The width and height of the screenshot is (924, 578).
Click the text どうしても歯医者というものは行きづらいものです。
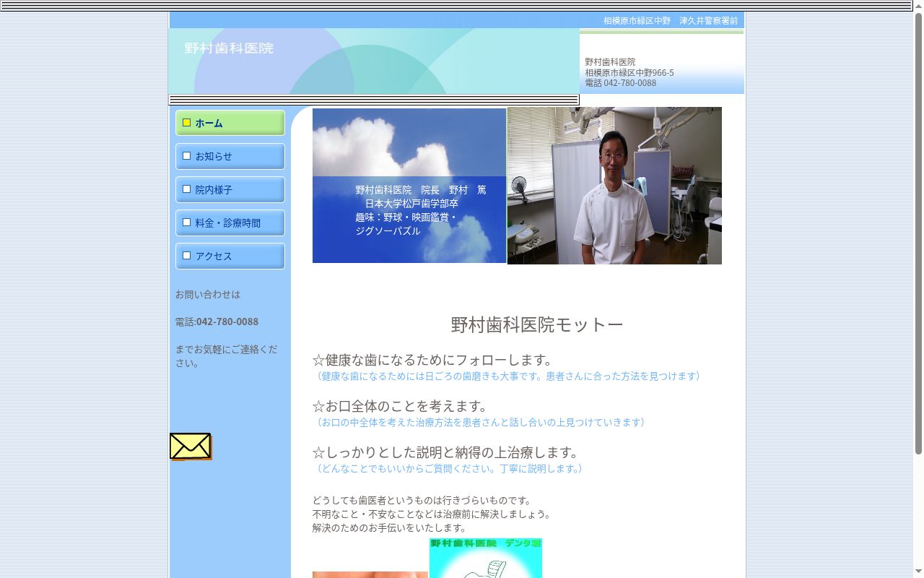(x=424, y=500)
